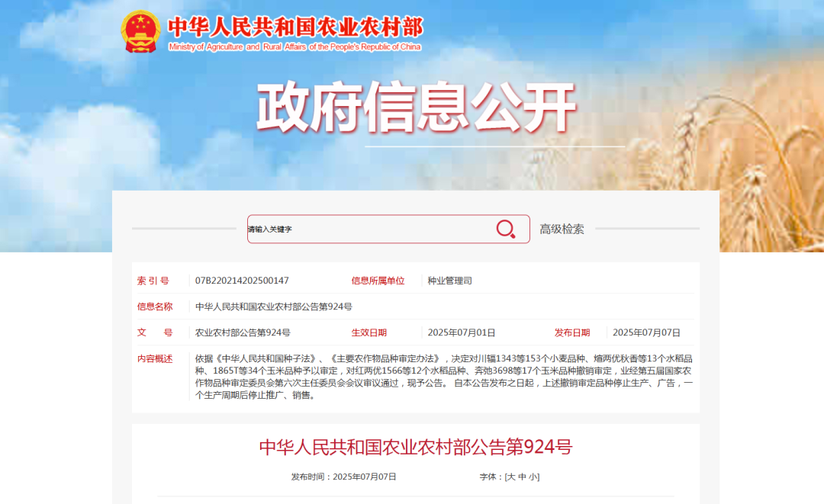Select index number 07B220214202500147
The image size is (824, 504).
pos(242,281)
